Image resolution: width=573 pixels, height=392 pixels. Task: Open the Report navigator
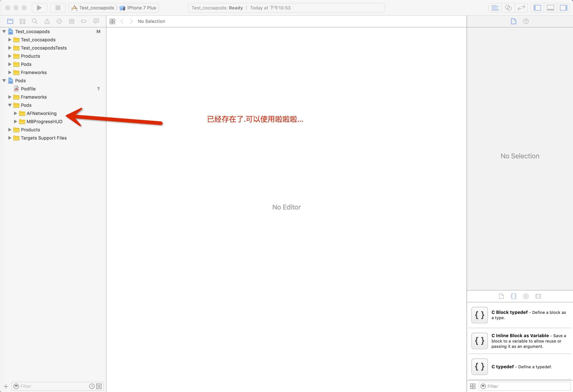[x=96, y=21]
